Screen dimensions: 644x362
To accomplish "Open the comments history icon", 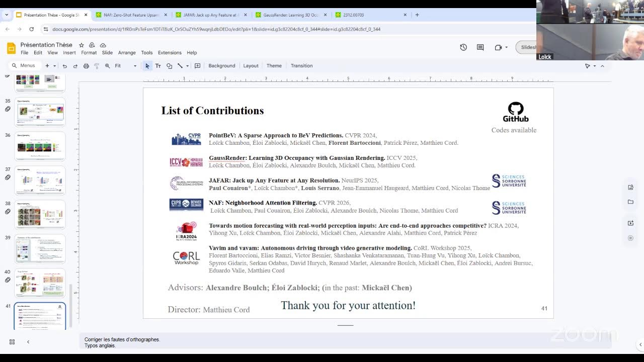I will coord(480,47).
